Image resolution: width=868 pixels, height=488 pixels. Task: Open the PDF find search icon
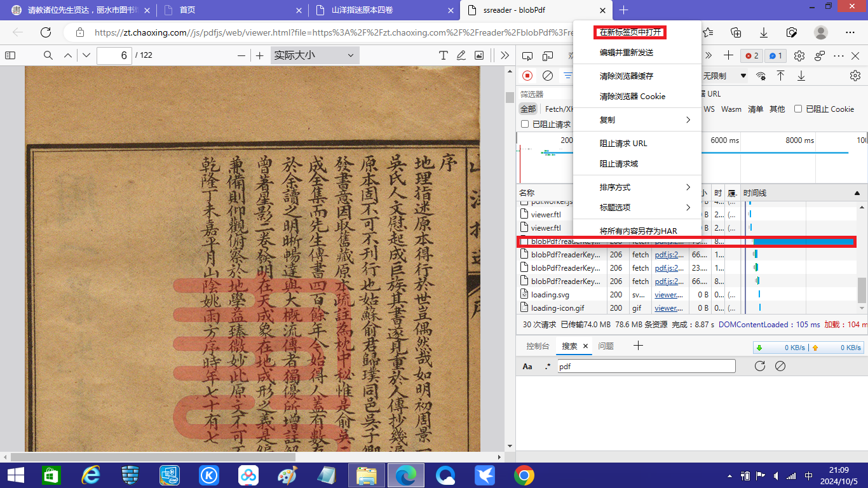pyautogui.click(x=48, y=55)
